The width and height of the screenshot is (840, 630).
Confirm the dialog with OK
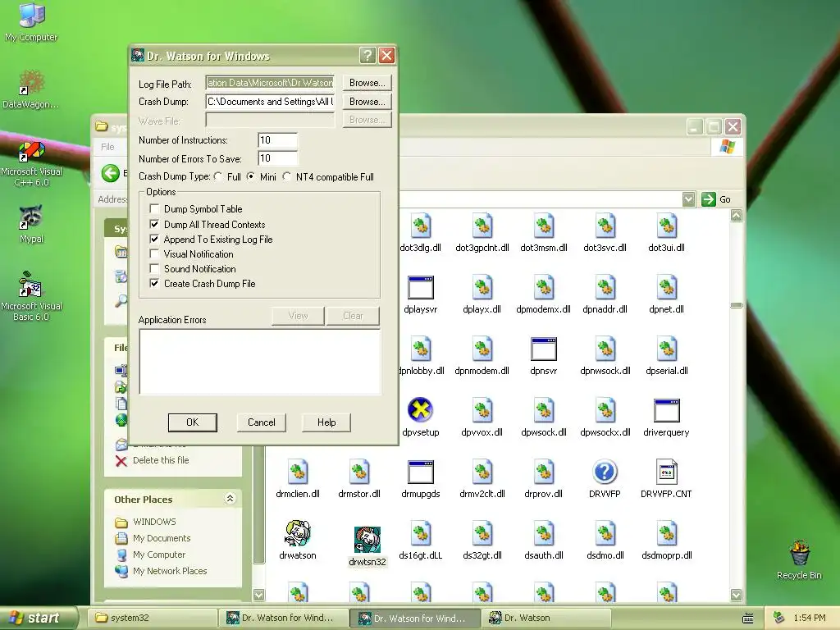point(192,422)
